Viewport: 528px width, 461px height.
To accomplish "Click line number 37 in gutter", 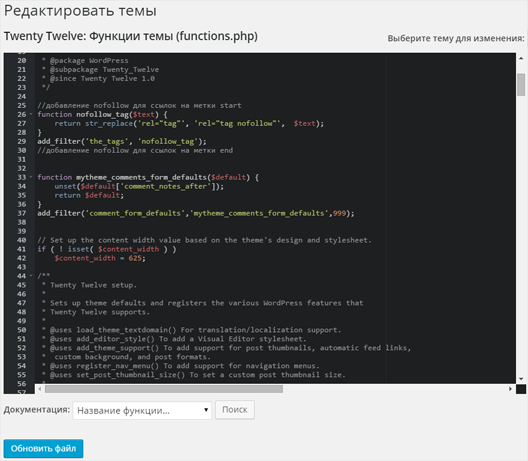I will [x=22, y=213].
